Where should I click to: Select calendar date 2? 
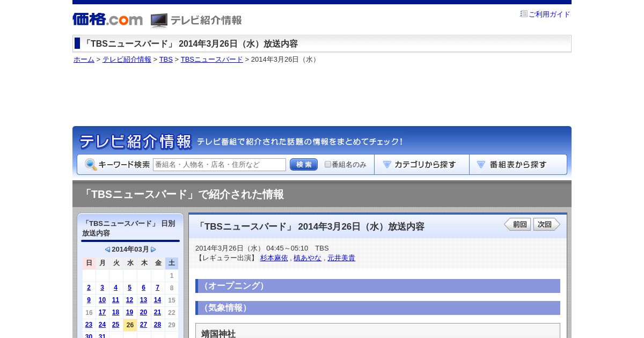point(89,288)
